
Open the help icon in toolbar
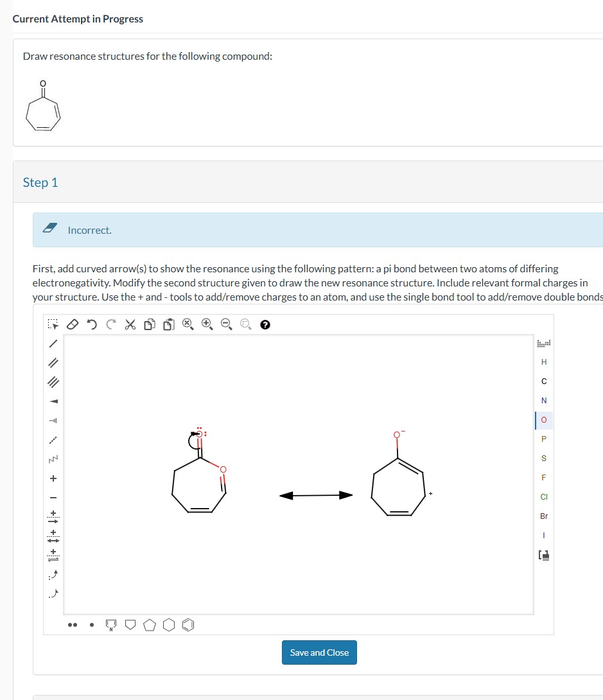pos(263,325)
